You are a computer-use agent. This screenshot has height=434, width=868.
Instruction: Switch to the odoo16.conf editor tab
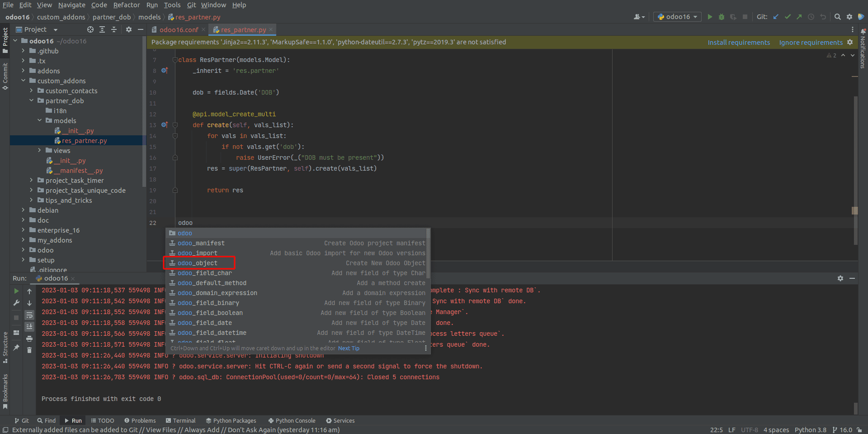point(179,29)
